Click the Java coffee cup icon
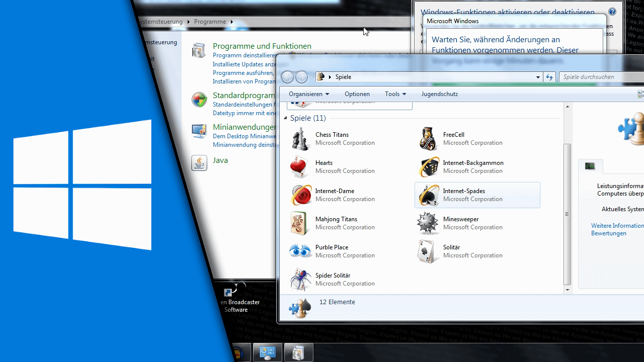The height and width of the screenshot is (362, 644). (199, 163)
